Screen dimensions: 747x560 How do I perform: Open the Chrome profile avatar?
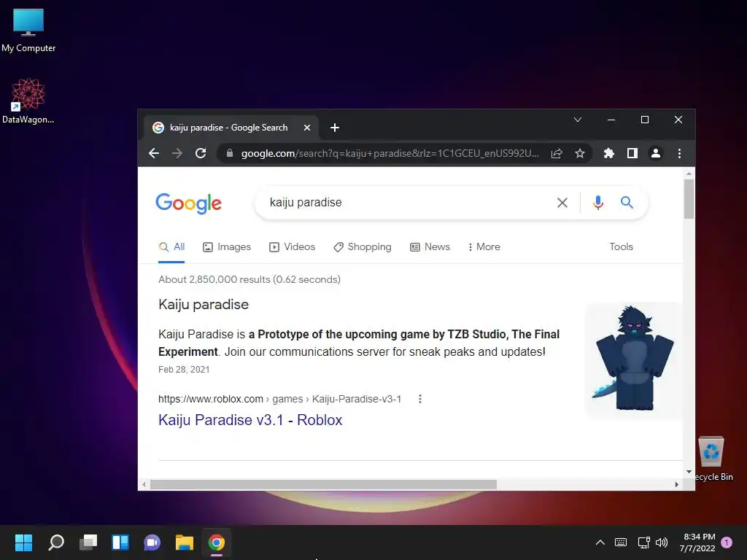(656, 153)
